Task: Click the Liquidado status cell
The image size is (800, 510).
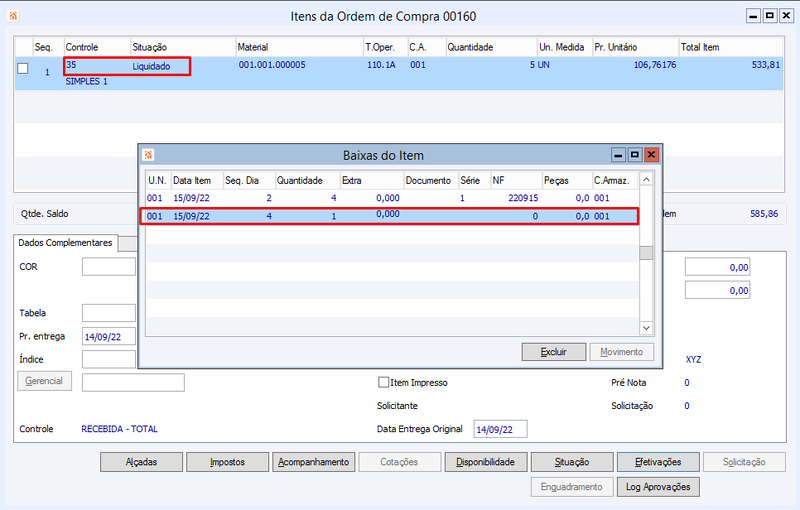Action: [151, 66]
